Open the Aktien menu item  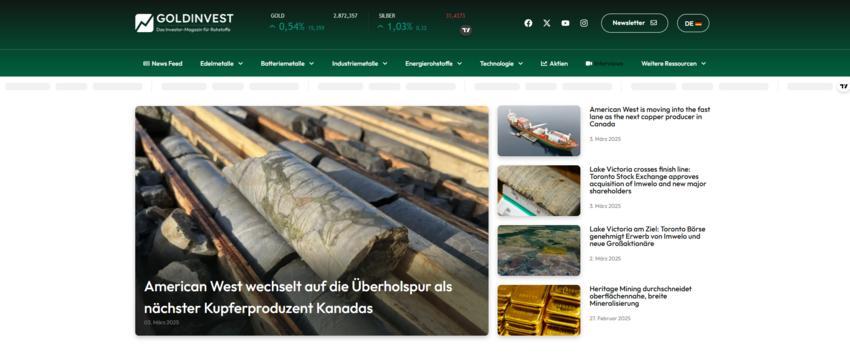tap(554, 63)
